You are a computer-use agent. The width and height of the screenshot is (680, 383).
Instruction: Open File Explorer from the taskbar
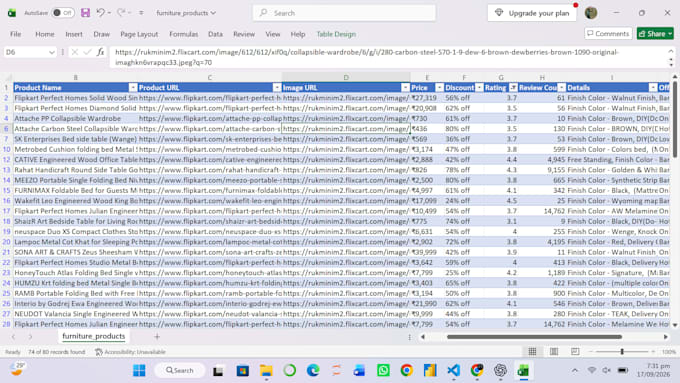(266, 370)
